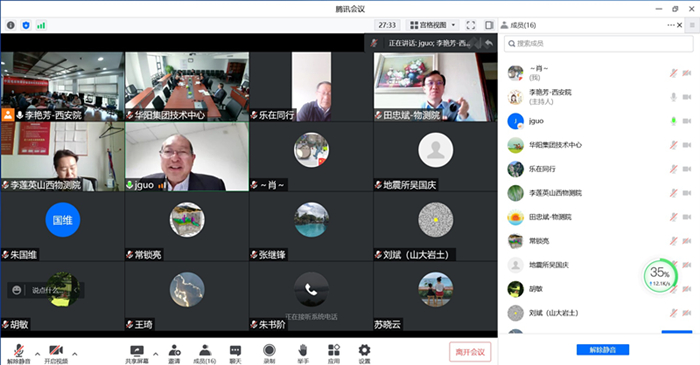Expand arrow next to 共享屏幕
The width and height of the screenshot is (700, 365).
pos(155,354)
